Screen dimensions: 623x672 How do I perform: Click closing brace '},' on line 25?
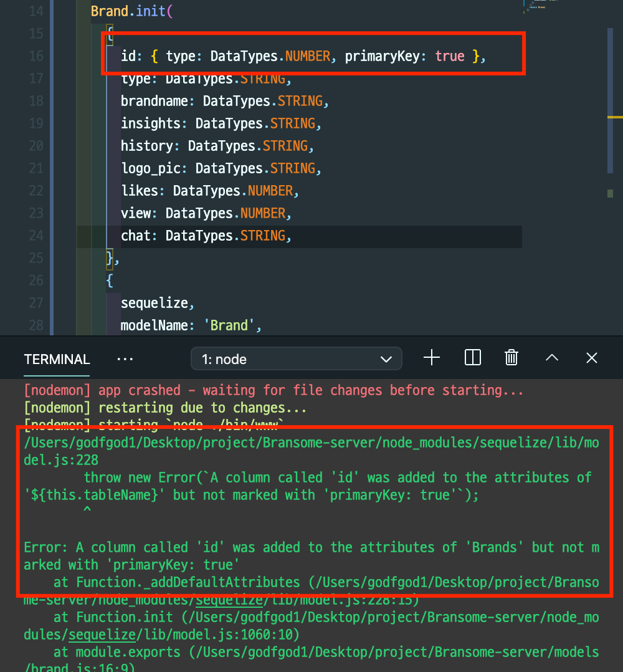[113, 259]
